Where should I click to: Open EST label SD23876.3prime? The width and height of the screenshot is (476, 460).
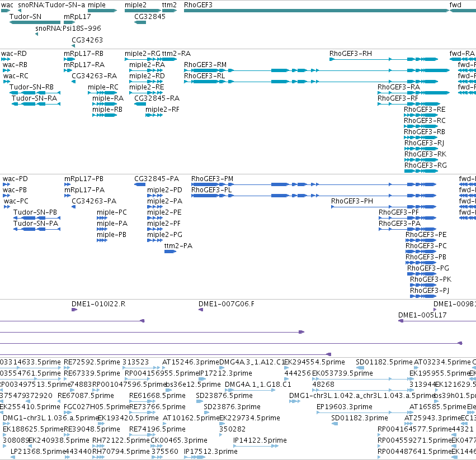click(232, 406)
